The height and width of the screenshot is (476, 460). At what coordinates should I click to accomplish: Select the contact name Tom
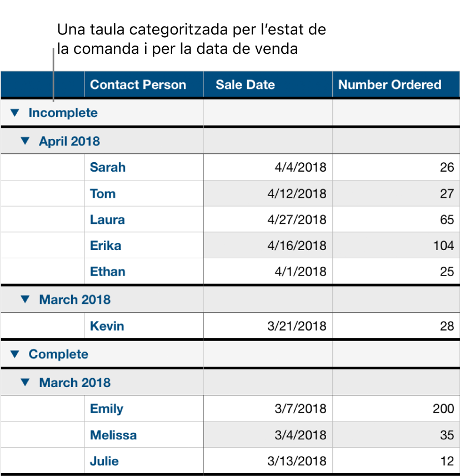click(102, 193)
